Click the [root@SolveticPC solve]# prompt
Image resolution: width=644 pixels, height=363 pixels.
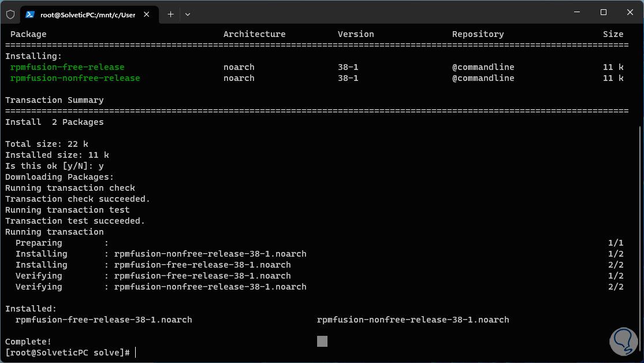[x=68, y=353]
